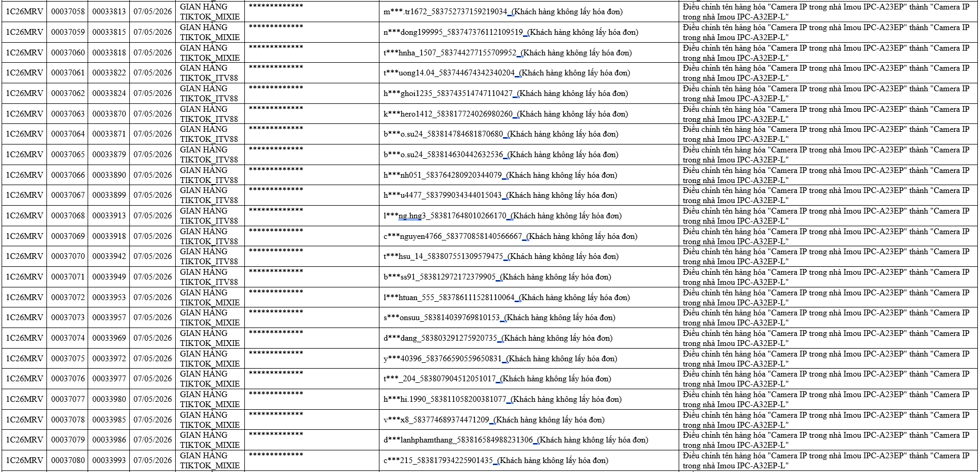The height and width of the screenshot is (472, 980).
Task: Click the h***ghoi1235 customer entry
Action: click(506, 93)
